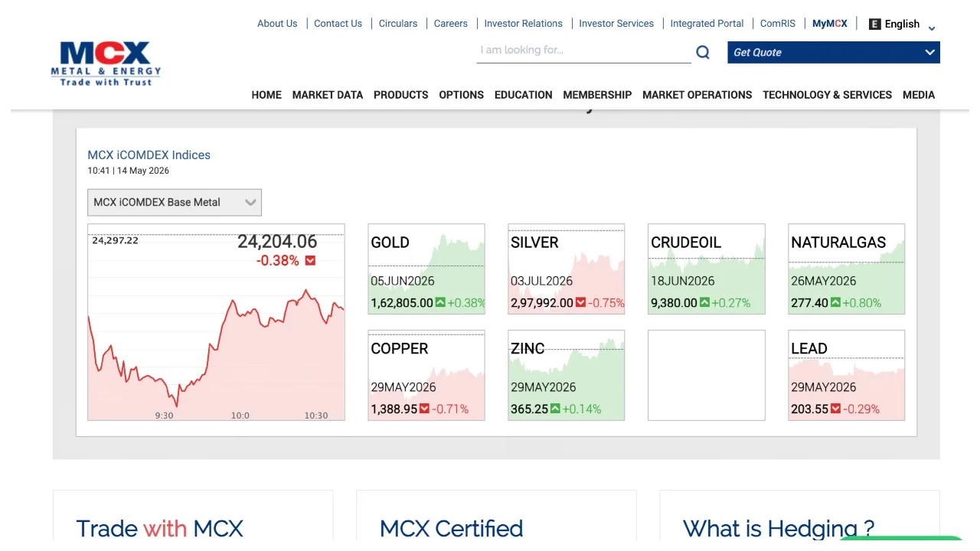The width and height of the screenshot is (980, 551).
Task: Open the PRODUCTS menu
Action: 401,95
